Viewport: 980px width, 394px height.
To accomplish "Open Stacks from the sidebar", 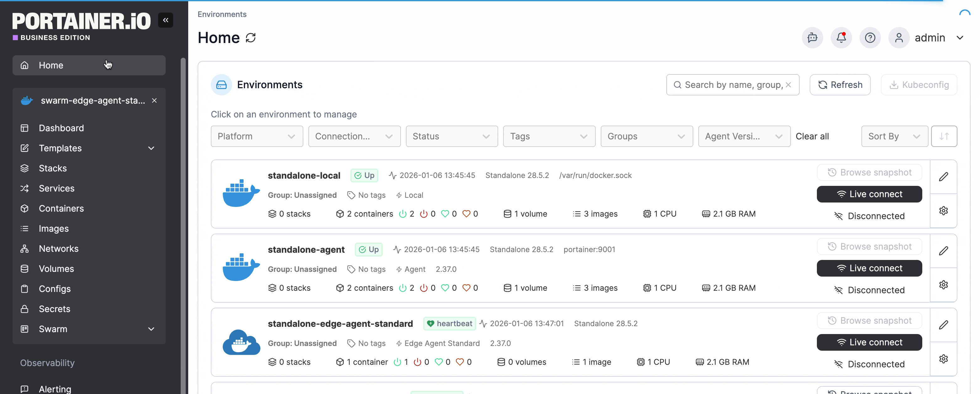I will [x=52, y=168].
